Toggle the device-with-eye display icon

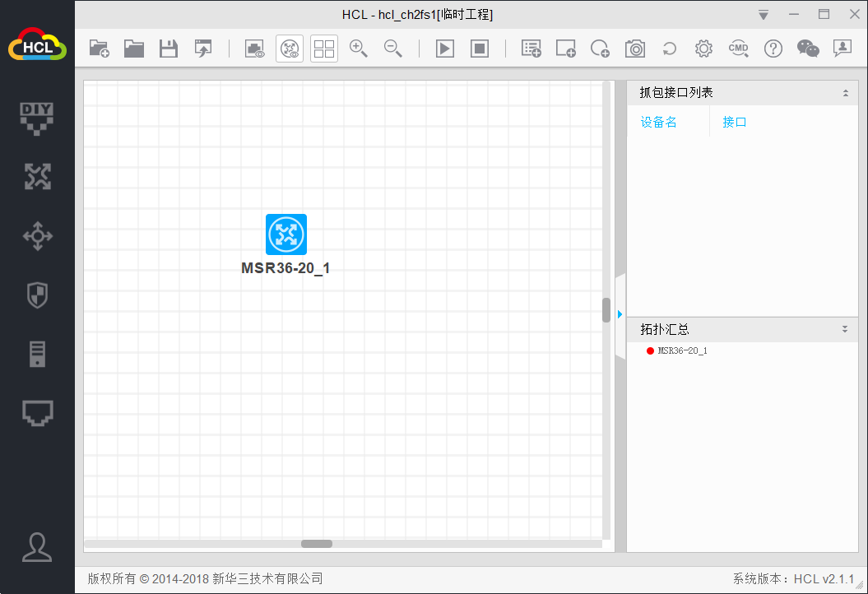pyautogui.click(x=290, y=49)
